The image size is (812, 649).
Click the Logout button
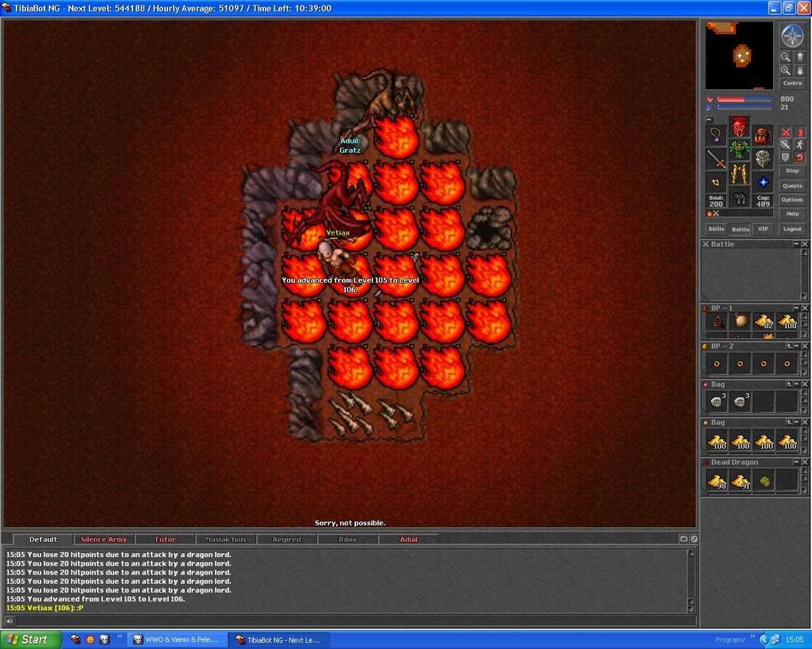coord(792,229)
